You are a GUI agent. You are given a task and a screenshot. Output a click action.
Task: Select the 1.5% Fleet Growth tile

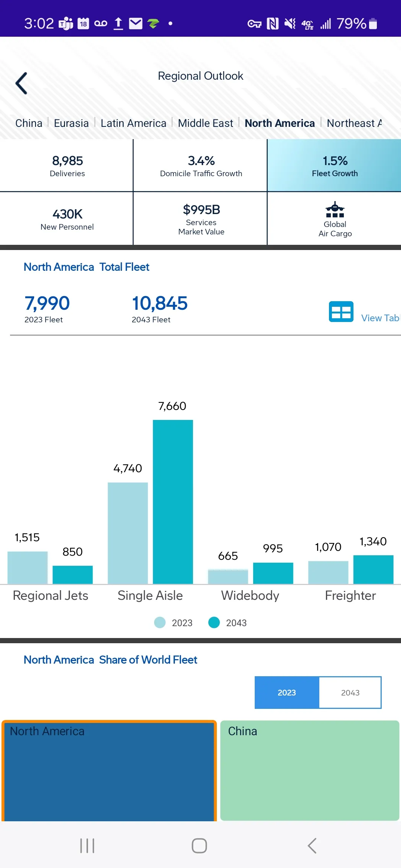pos(335,165)
